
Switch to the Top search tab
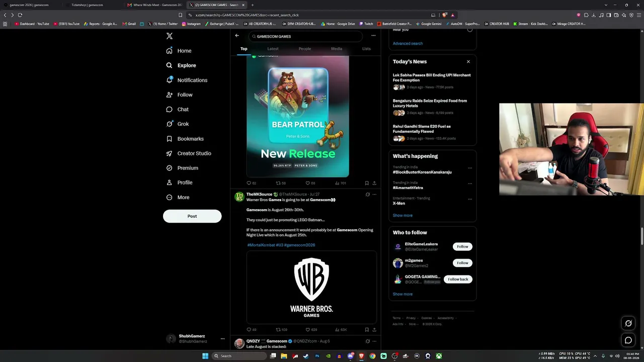[244, 49]
